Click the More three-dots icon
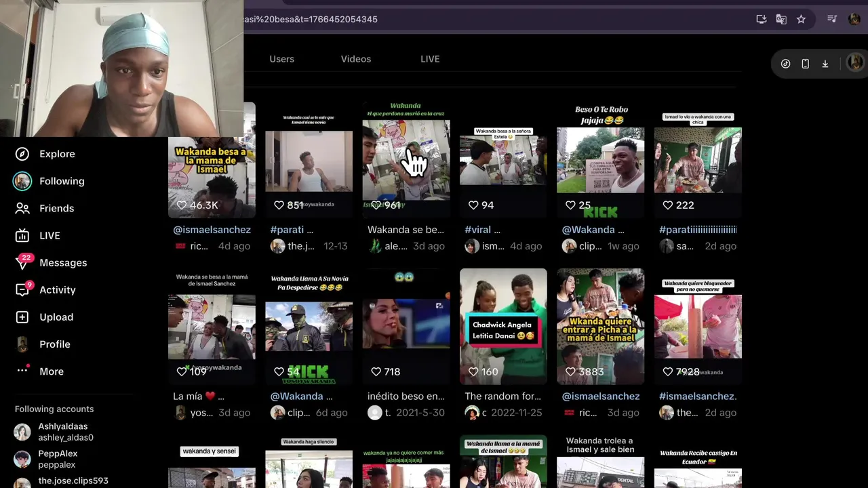868x488 pixels. click(x=22, y=370)
